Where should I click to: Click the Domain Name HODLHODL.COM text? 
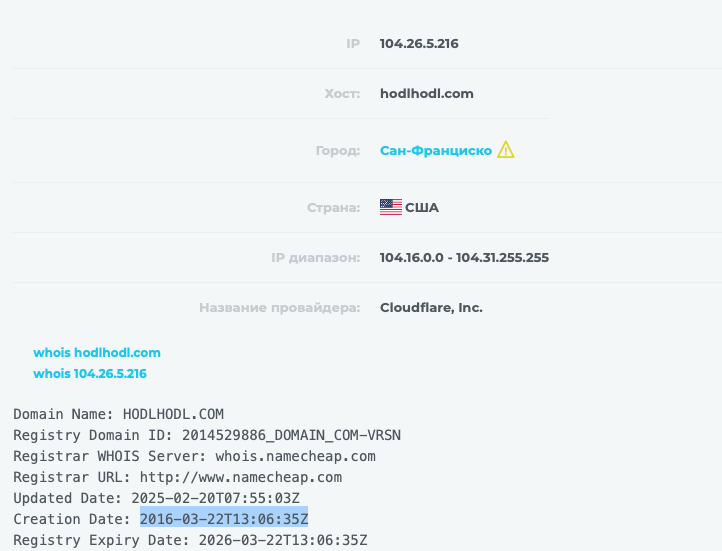point(173,414)
